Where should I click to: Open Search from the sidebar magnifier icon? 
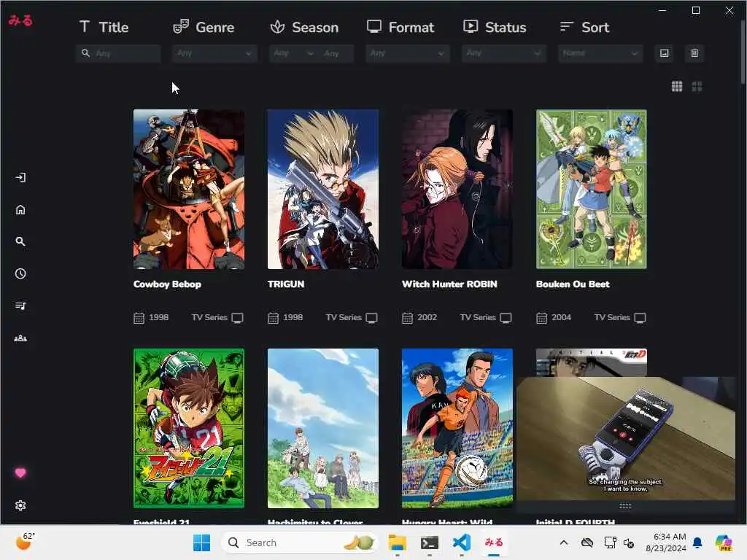(x=20, y=241)
